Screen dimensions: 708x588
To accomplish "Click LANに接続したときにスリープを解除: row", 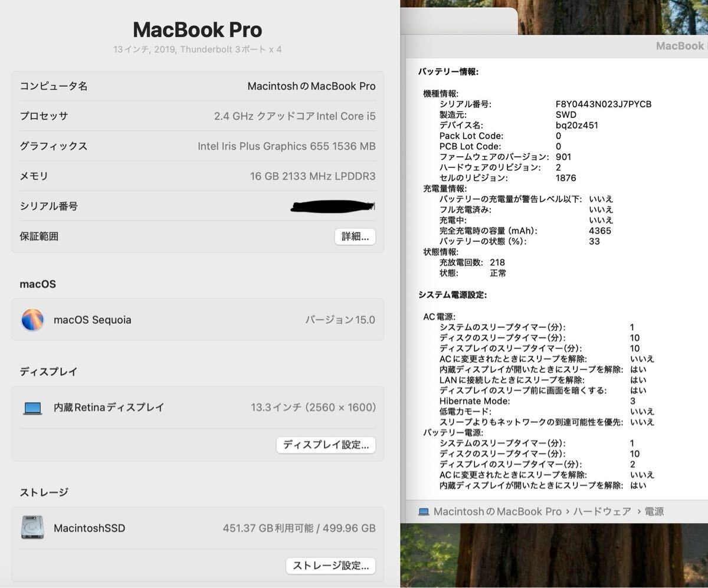I will (543, 380).
